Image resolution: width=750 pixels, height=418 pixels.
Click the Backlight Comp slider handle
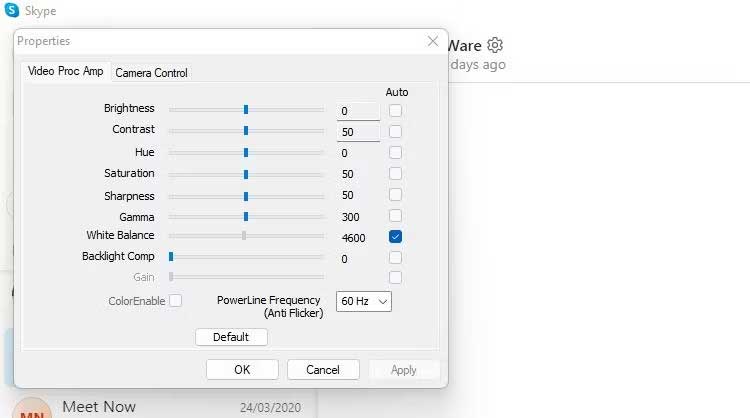171,257
